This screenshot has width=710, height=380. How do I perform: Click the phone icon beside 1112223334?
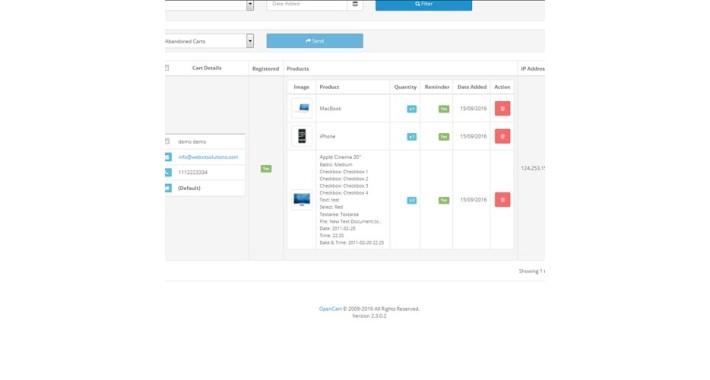(x=168, y=173)
